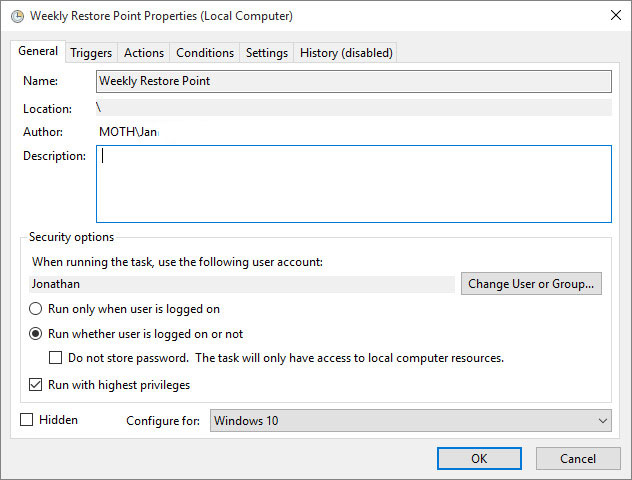Click the clock icon in title bar
Viewport: 632px width, 480px height.
pos(15,16)
